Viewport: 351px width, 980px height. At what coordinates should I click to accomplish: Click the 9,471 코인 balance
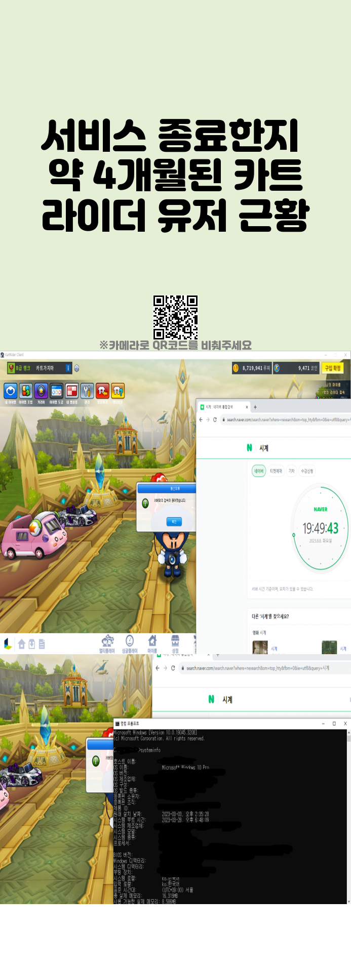coord(308,368)
